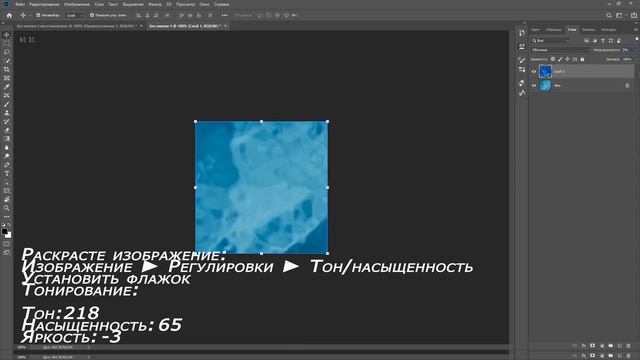
Task: Click the Share icon top right
Action: (x=634, y=16)
